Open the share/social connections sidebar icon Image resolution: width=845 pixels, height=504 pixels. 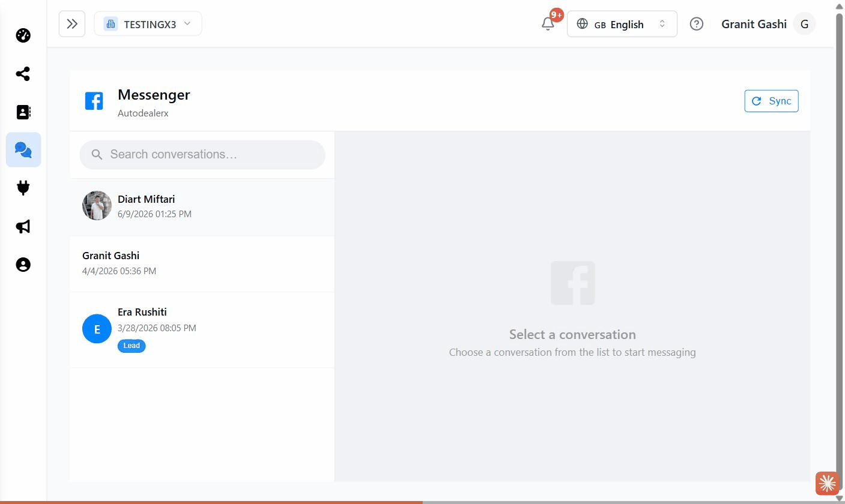(x=23, y=74)
